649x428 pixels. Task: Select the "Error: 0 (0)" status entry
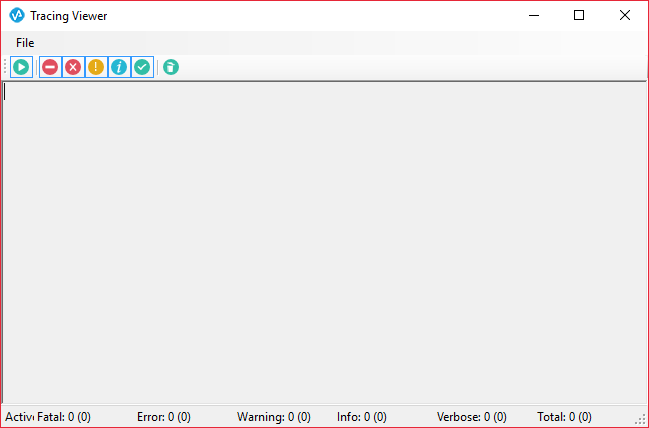point(164,416)
